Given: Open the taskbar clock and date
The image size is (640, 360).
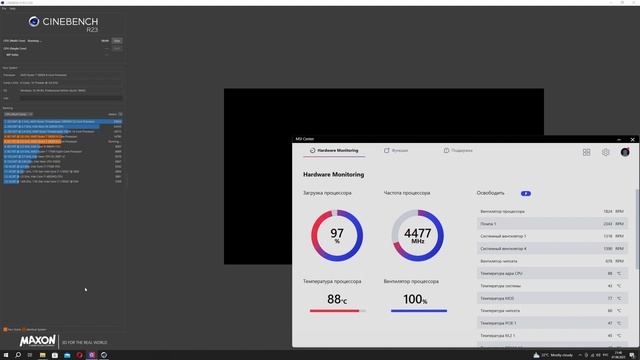Looking at the screenshot, I should (x=618, y=355).
